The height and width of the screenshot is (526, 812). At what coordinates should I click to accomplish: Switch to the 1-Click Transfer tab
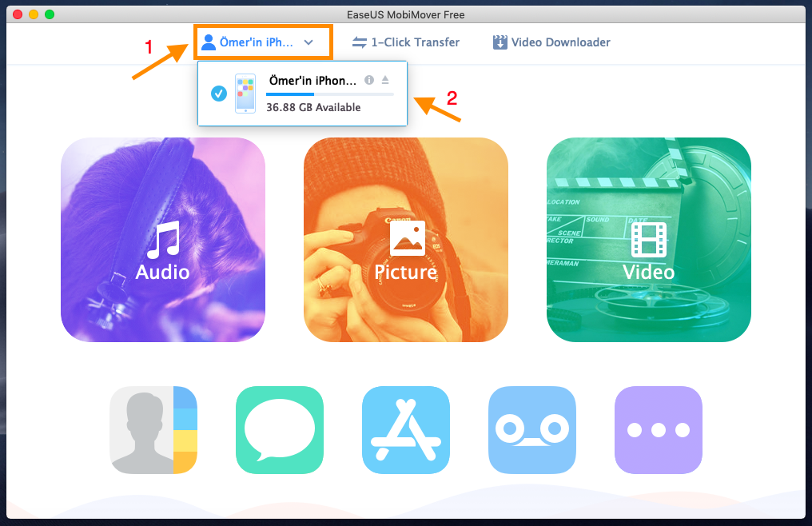tap(406, 42)
